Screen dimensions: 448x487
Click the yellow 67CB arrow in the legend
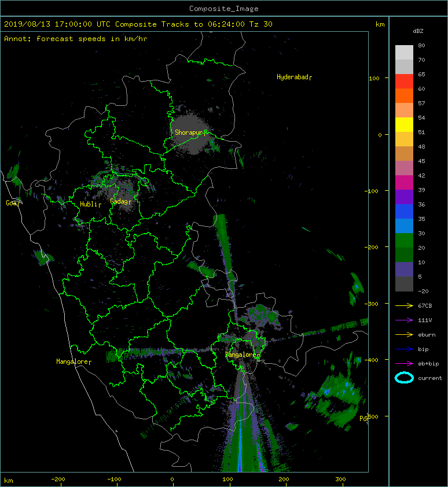(x=404, y=306)
